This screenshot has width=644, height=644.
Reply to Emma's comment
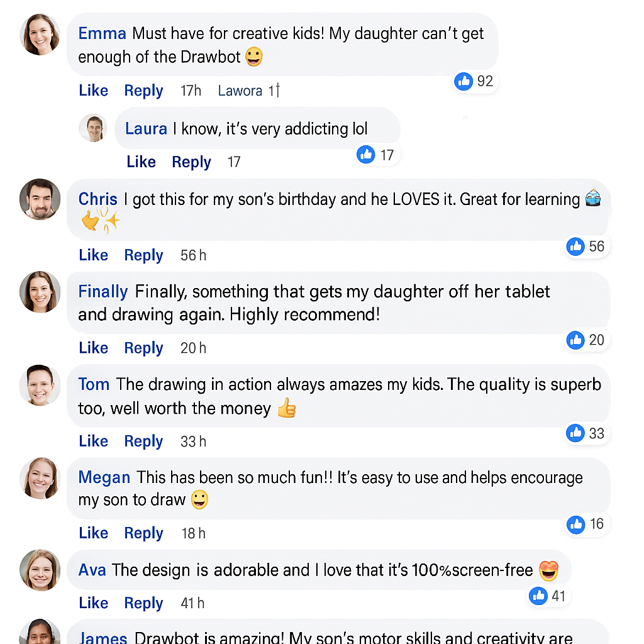coord(143,91)
